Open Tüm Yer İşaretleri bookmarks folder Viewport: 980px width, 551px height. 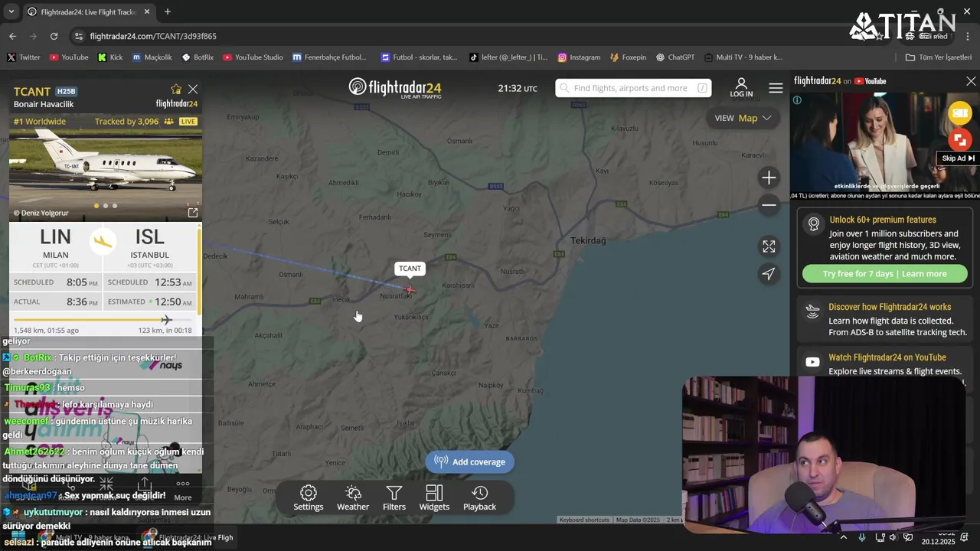[938, 57]
